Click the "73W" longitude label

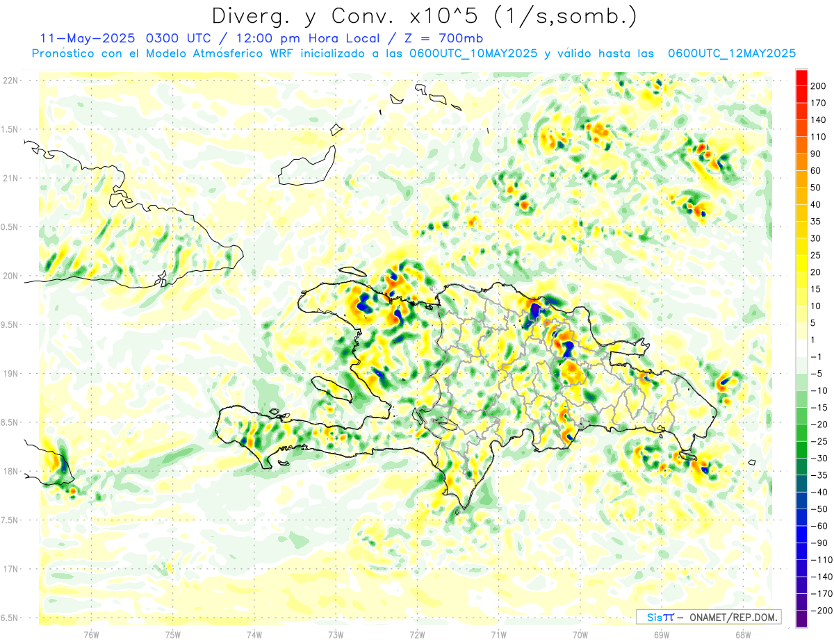[336, 634]
